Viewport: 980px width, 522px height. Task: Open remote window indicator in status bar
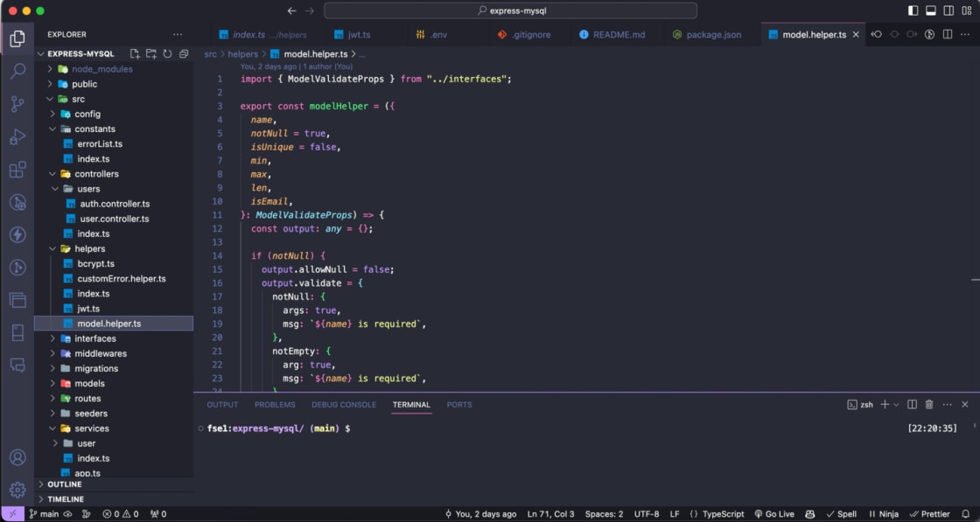point(12,514)
